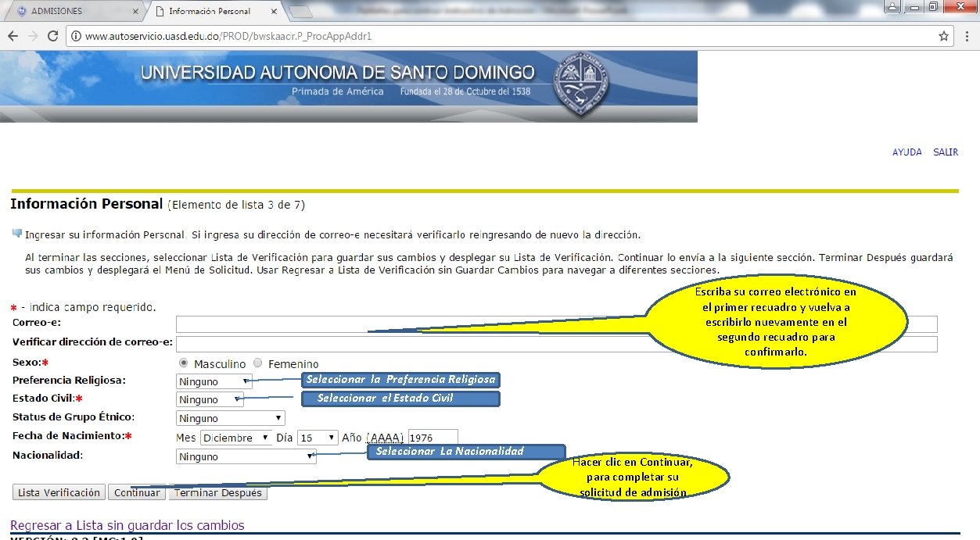
Task: Reload the page with the refresh icon
Action: coord(53,36)
